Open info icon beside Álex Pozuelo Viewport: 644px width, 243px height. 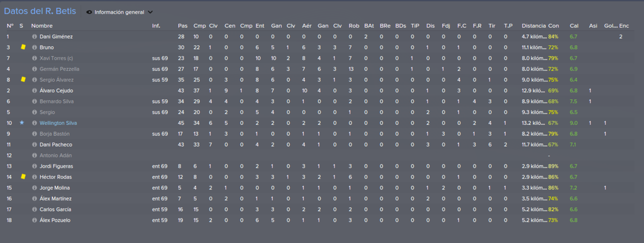point(35,220)
